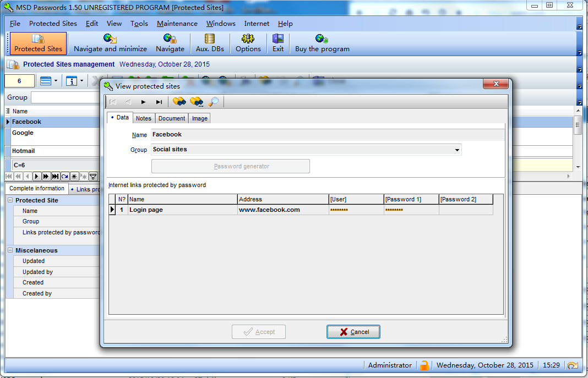Click Buy the program icon
The width and height of the screenshot is (588, 378).
pos(322,43)
